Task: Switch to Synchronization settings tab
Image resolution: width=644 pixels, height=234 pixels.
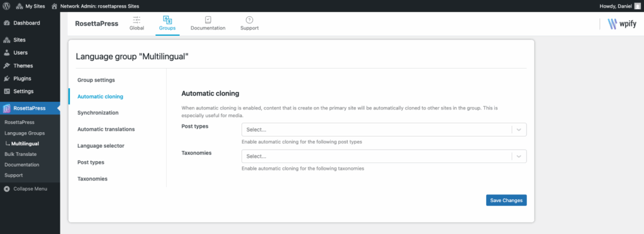Action: coord(97,113)
